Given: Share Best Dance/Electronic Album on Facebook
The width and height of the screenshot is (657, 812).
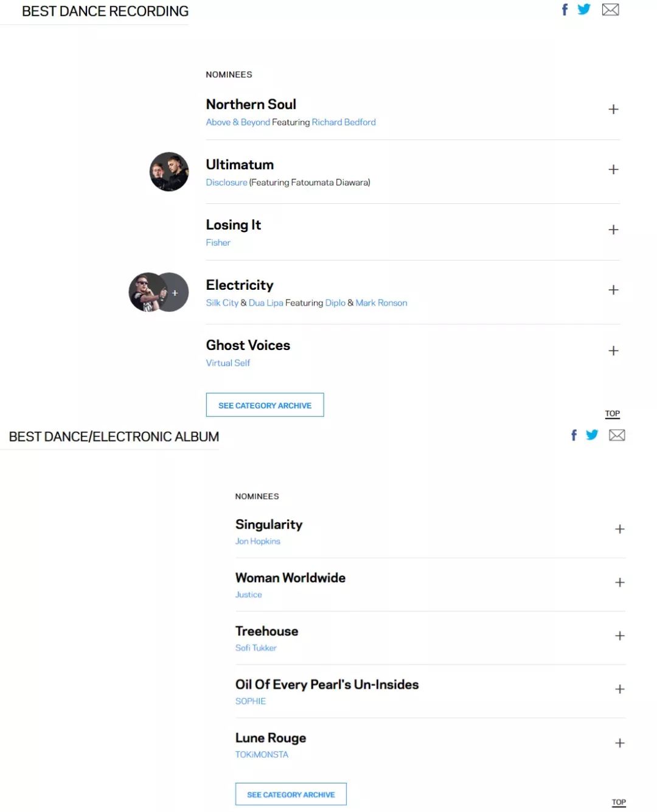Looking at the screenshot, I should tap(574, 435).
